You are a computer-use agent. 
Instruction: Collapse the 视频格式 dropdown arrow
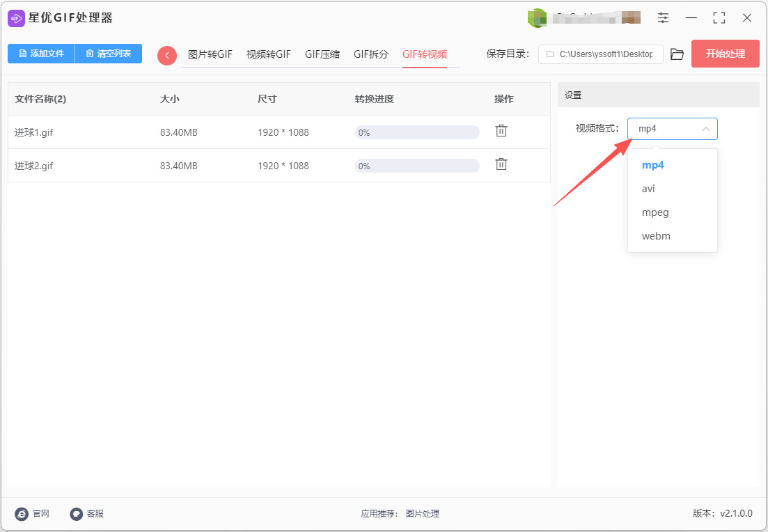[706, 129]
